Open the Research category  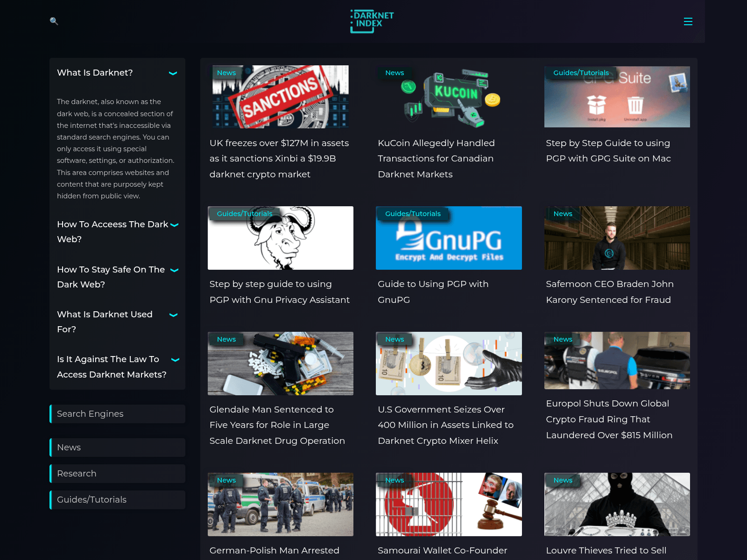click(117, 474)
